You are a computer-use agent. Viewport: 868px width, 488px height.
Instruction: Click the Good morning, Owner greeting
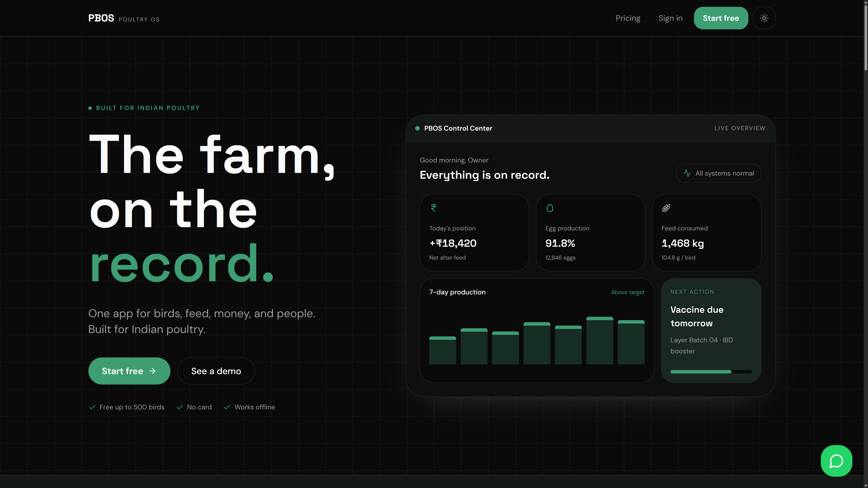click(454, 160)
